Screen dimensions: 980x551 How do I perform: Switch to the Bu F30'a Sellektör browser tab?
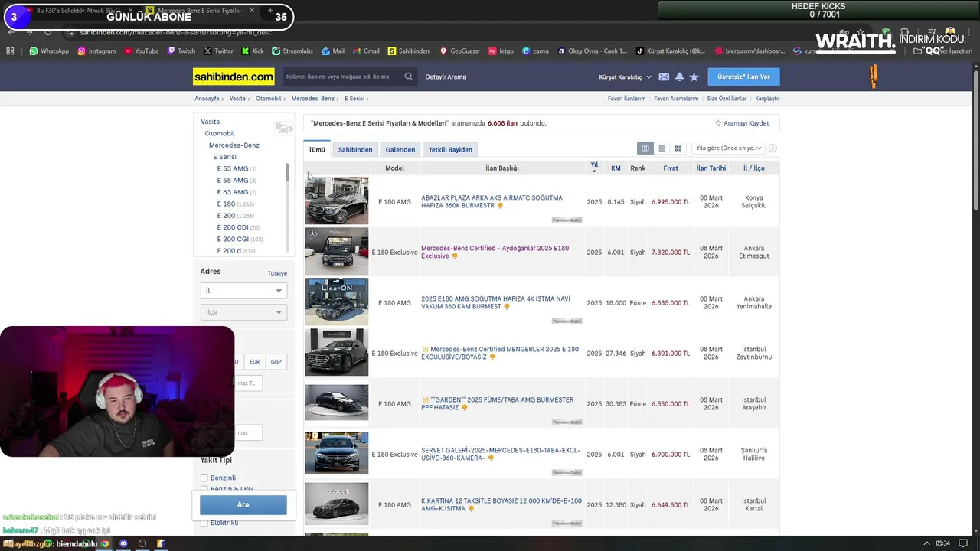point(80,11)
